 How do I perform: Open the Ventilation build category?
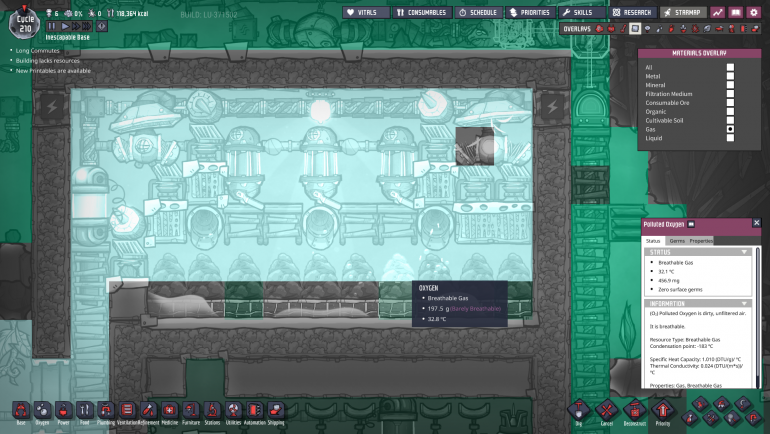(x=127, y=410)
